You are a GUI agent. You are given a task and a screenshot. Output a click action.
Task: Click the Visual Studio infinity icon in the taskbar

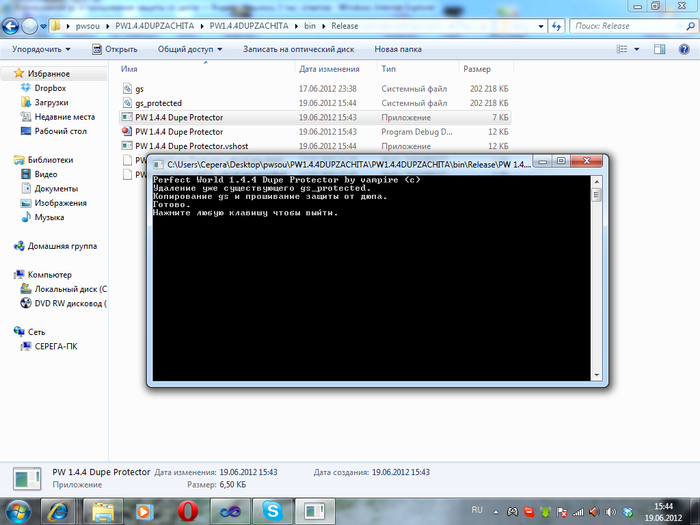pyautogui.click(x=229, y=511)
